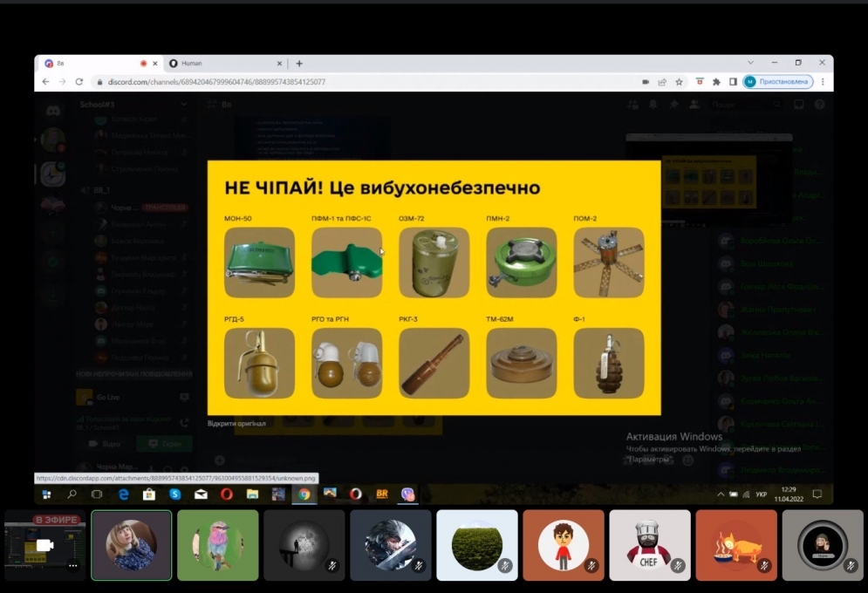Open three-dot menu on В ЭФИРЕ tile
Viewport: 868px width, 593px height.
coord(72,565)
